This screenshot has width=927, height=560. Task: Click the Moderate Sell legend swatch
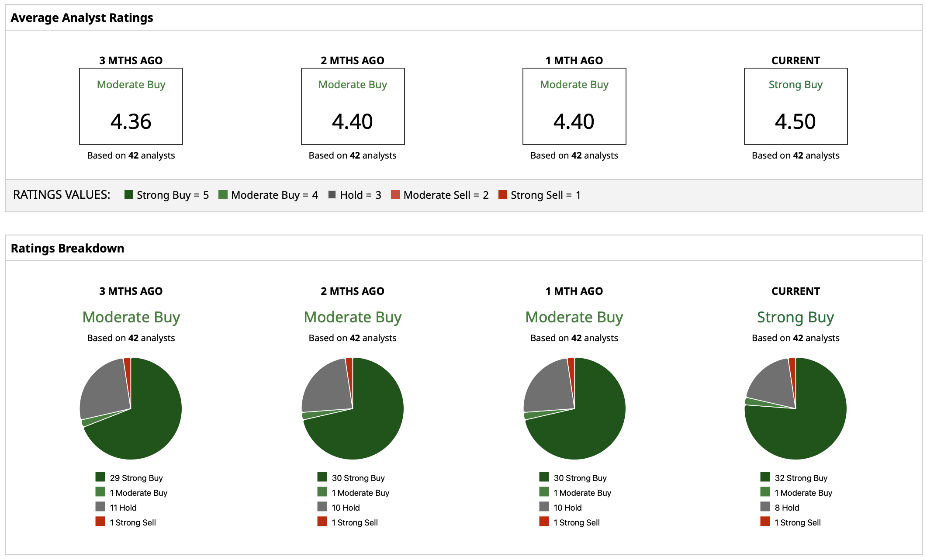(x=395, y=194)
